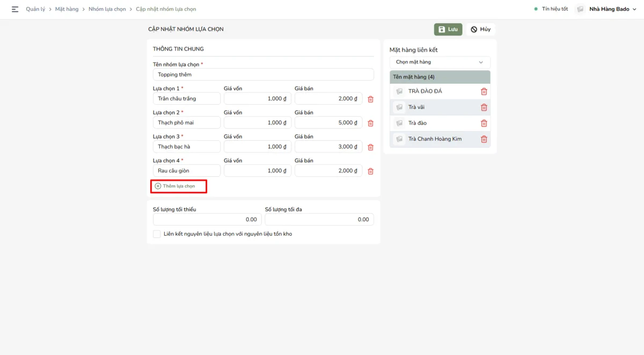The width and height of the screenshot is (644, 355).
Task: Toggle the hamburger sidebar menu icon
Action: pos(15,9)
